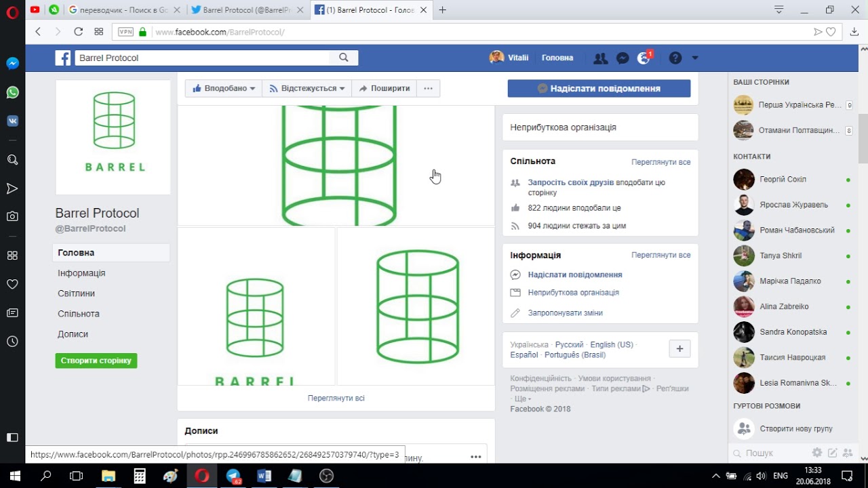Open Speed Dial grid in sidebar
The image size is (868, 488).
pyautogui.click(x=12, y=256)
